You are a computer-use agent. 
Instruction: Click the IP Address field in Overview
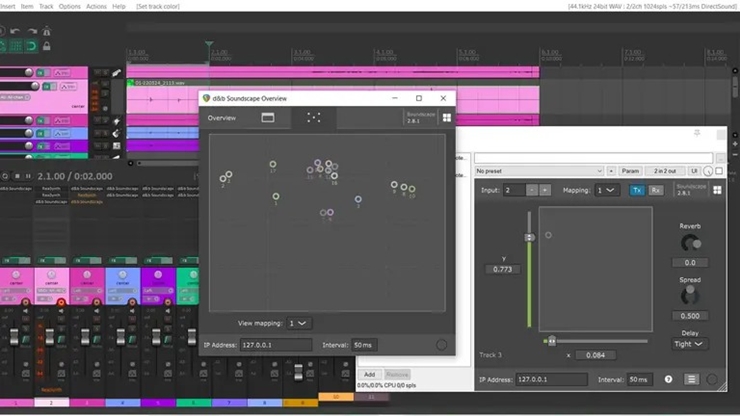(x=276, y=345)
